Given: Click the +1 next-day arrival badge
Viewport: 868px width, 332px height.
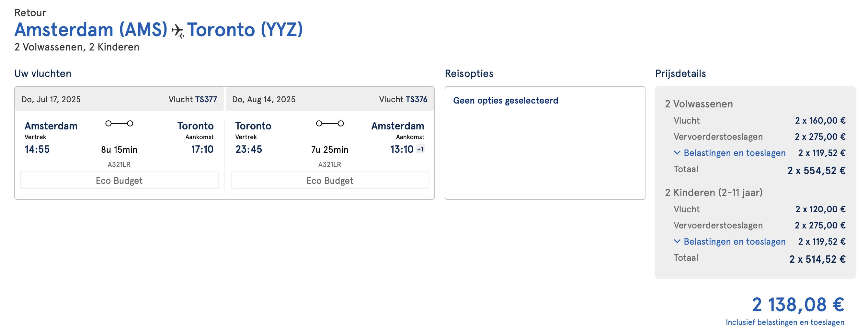Looking at the screenshot, I should click(420, 149).
